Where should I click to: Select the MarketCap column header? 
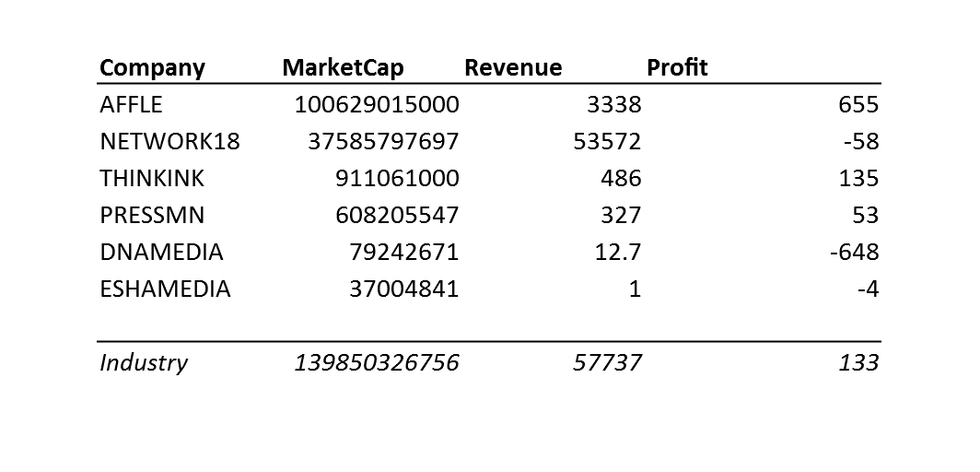tap(344, 67)
